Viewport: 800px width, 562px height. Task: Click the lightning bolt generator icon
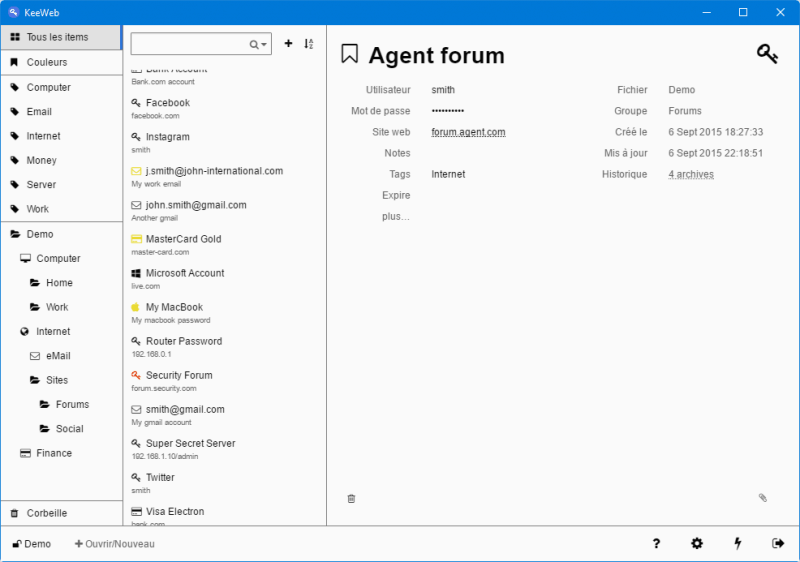738,544
